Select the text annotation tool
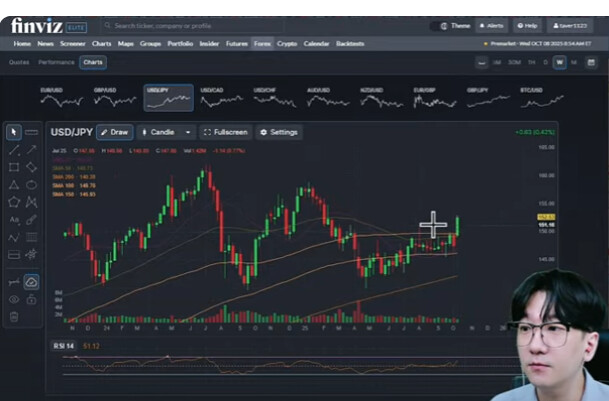Viewport: 609px width, 401px height. [14, 220]
